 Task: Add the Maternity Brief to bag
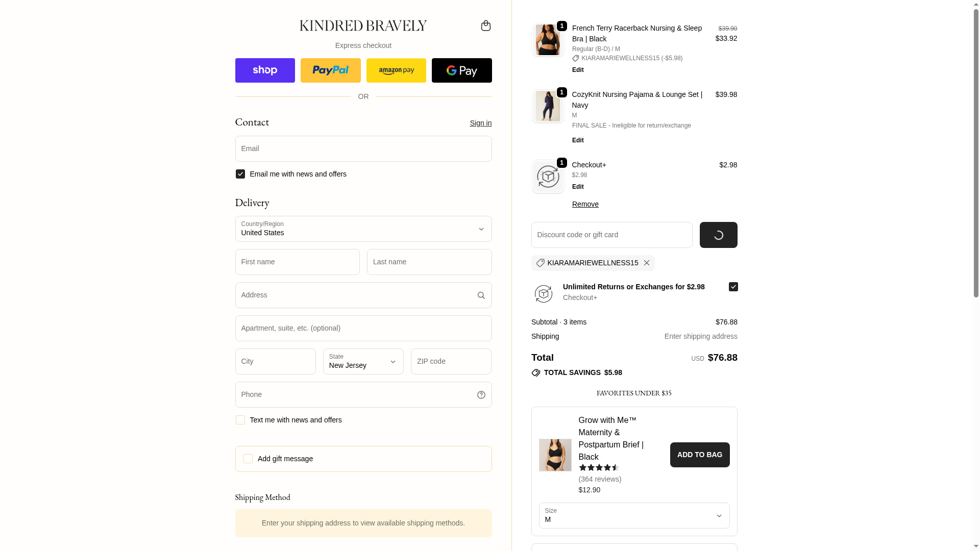699,455
